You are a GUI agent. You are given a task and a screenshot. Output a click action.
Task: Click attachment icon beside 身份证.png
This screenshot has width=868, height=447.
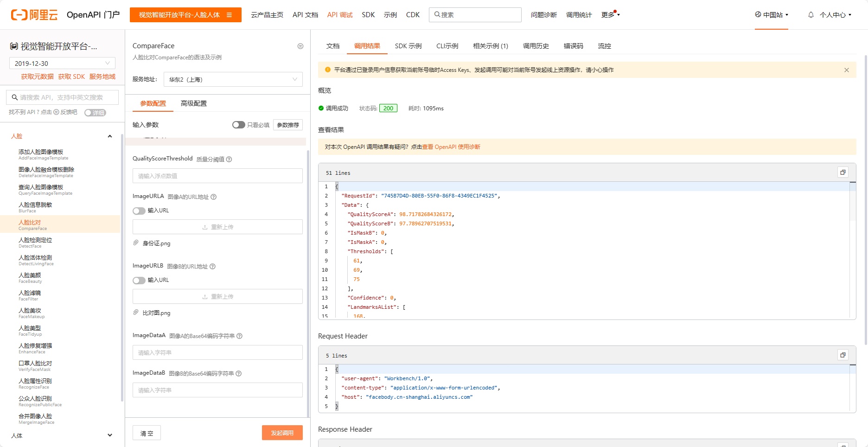coord(136,243)
